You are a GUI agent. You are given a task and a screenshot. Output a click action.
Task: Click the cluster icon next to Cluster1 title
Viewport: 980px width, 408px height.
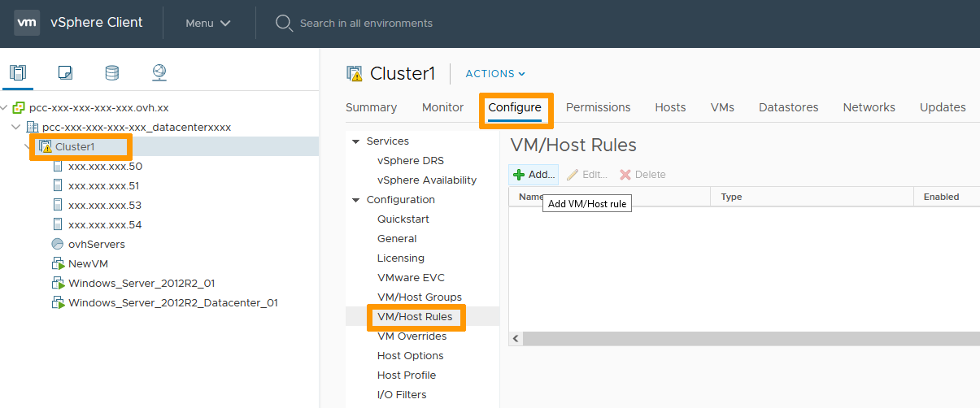click(x=355, y=74)
